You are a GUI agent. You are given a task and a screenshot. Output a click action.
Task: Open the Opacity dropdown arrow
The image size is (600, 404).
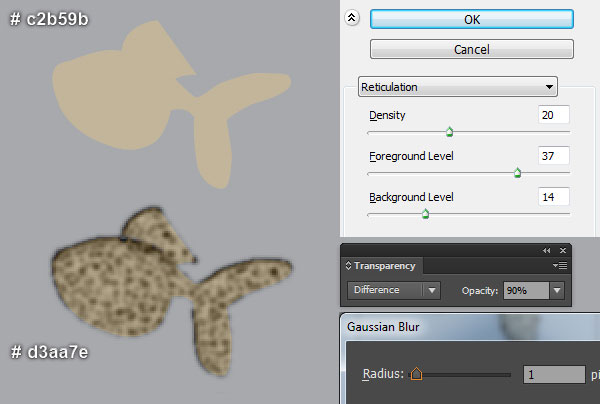[x=557, y=291]
